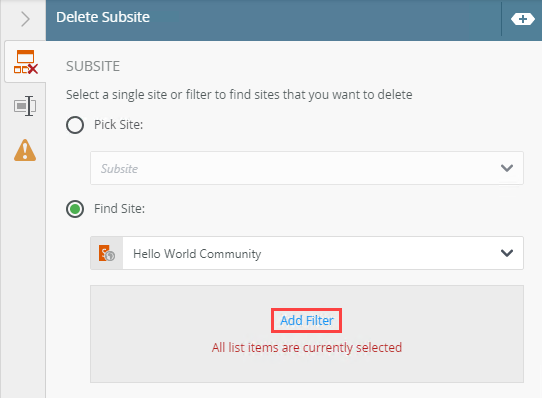Open the Hello World Community dropdown
Screen dimensions: 542x398
pyautogui.click(x=307, y=253)
